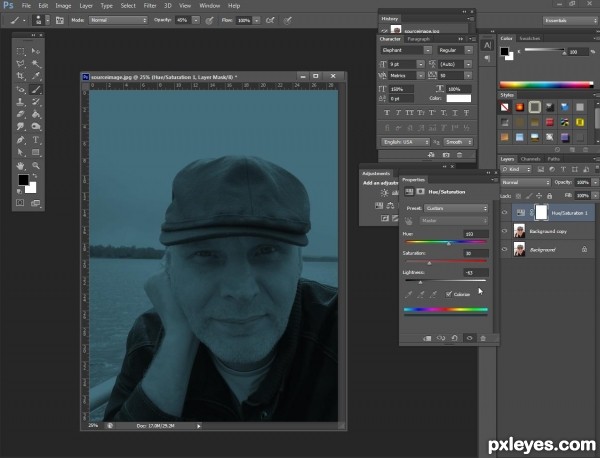This screenshot has height=458, width=600.
Task: Switch to the Swatches tab
Action: point(530,38)
